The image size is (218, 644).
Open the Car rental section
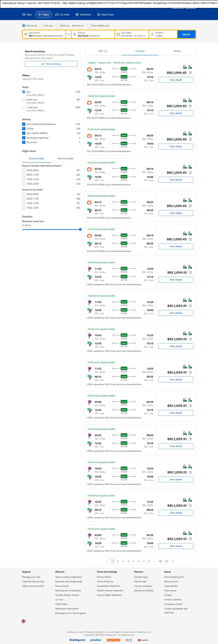[62, 15]
